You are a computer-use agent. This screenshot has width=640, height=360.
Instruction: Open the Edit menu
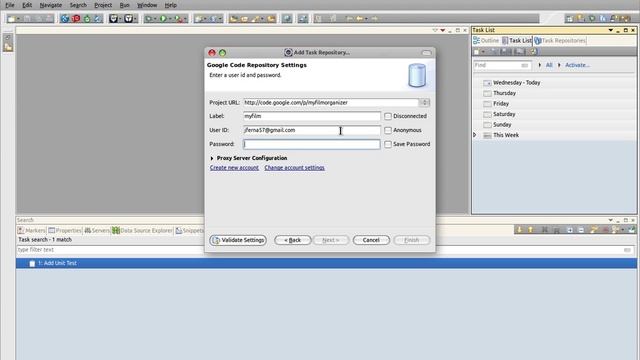pos(27,5)
